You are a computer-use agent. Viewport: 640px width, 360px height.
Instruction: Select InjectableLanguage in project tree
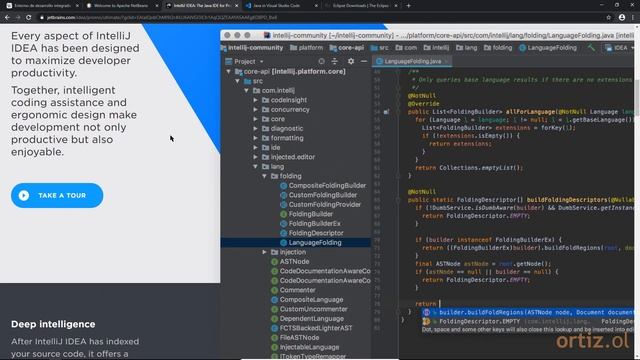tap(305, 347)
